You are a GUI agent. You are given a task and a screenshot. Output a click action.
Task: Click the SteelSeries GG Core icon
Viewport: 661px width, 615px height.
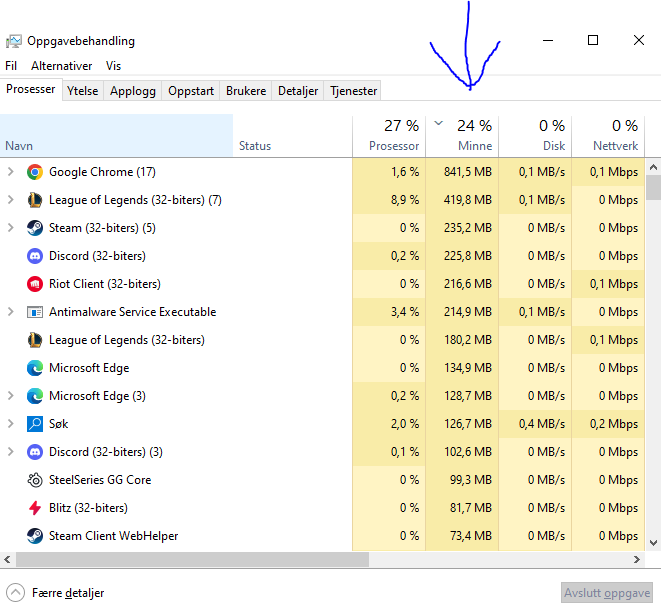tap(35, 480)
